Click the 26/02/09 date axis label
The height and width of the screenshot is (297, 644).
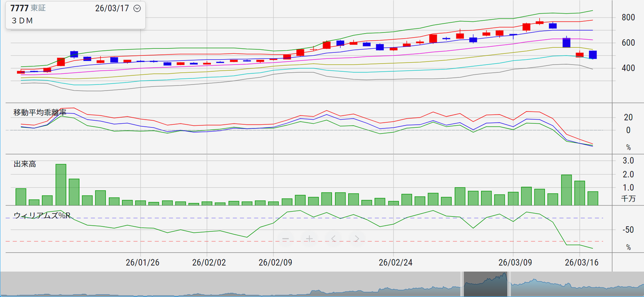coord(275,262)
